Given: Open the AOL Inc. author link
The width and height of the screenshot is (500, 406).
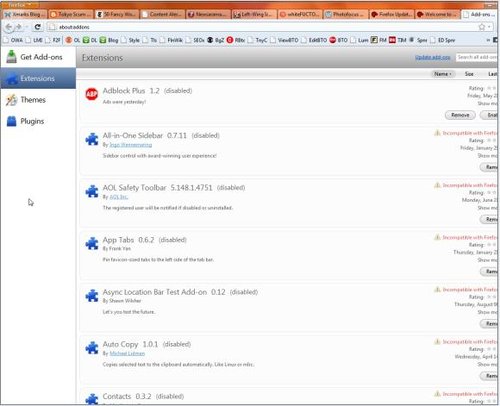Looking at the screenshot, I should (x=119, y=197).
